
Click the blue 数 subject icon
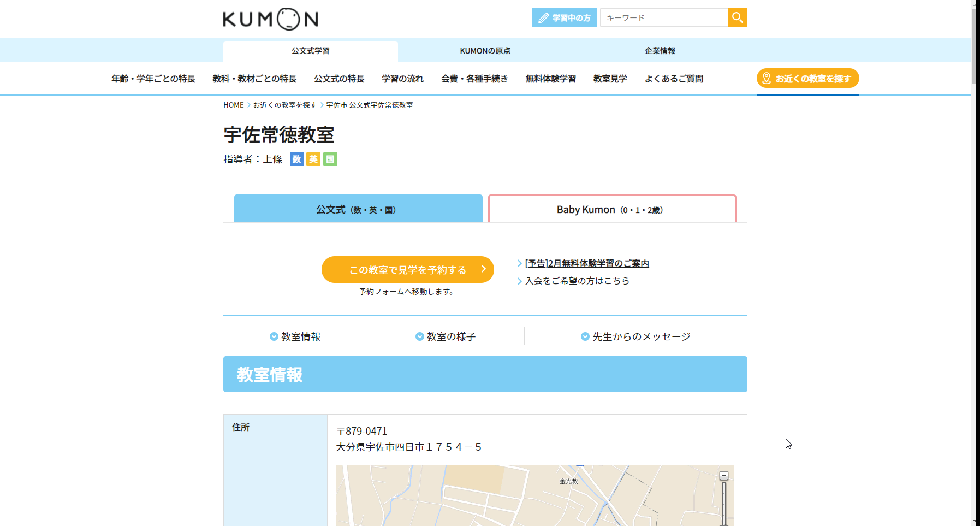pyautogui.click(x=296, y=159)
